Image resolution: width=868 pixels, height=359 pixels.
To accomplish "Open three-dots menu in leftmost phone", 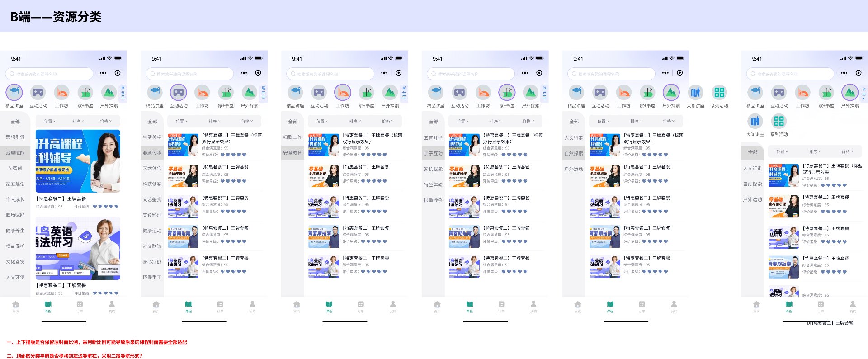I will [103, 73].
